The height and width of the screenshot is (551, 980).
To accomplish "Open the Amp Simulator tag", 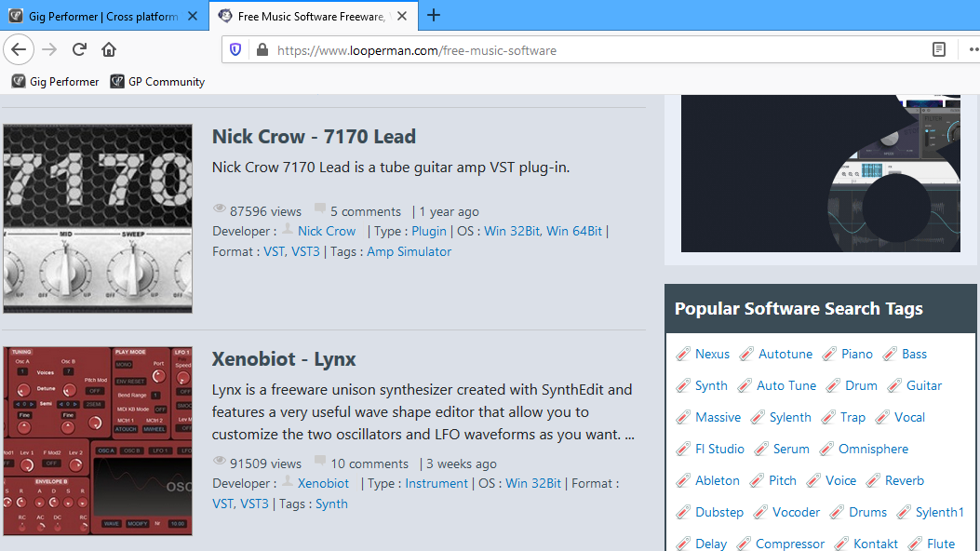I will point(409,251).
